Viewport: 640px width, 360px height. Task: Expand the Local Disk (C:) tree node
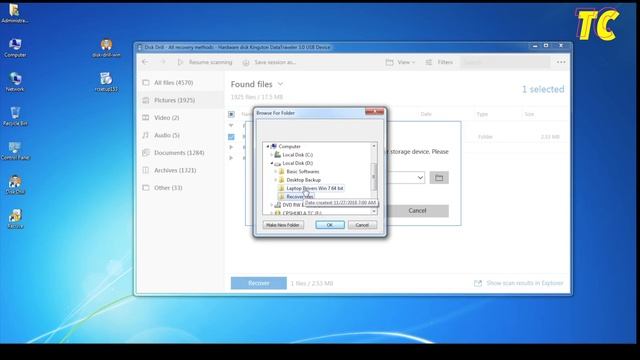[271, 155]
